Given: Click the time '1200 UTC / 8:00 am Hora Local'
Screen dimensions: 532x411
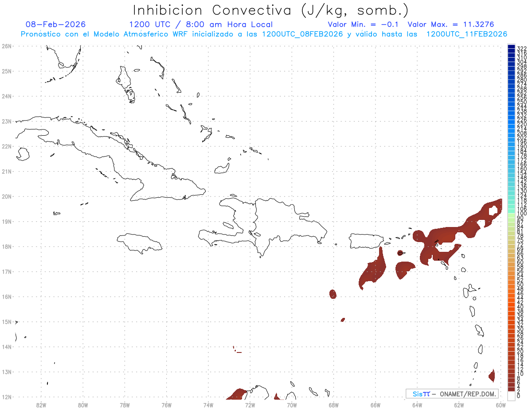Looking at the screenshot, I should tap(201, 24).
